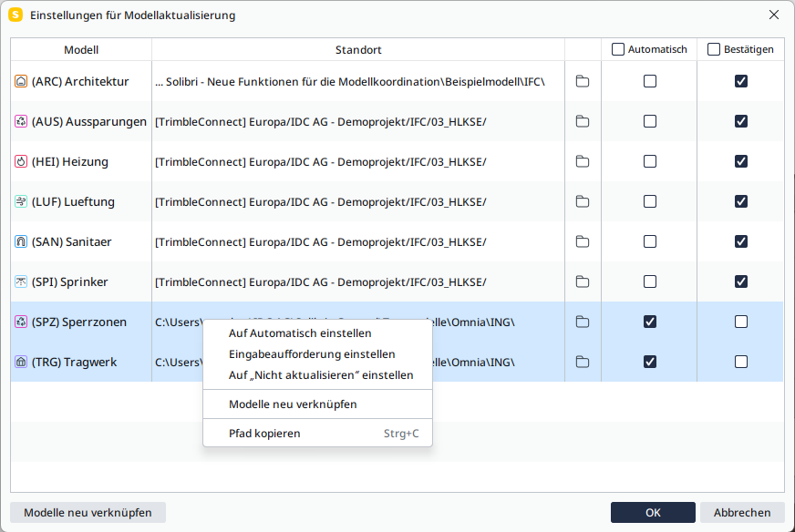The image size is (795, 532).
Task: Select the '(SPI) Sprinker' model name
Action: pyautogui.click(x=69, y=281)
